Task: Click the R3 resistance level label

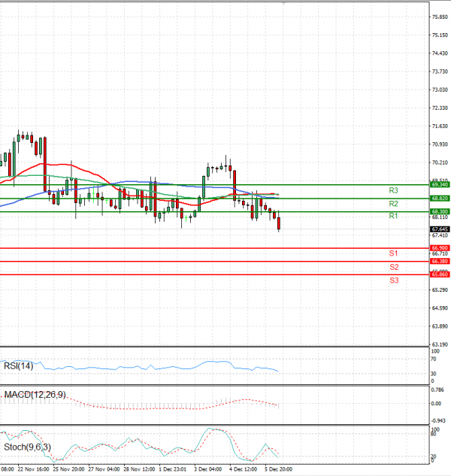Action: click(x=393, y=190)
